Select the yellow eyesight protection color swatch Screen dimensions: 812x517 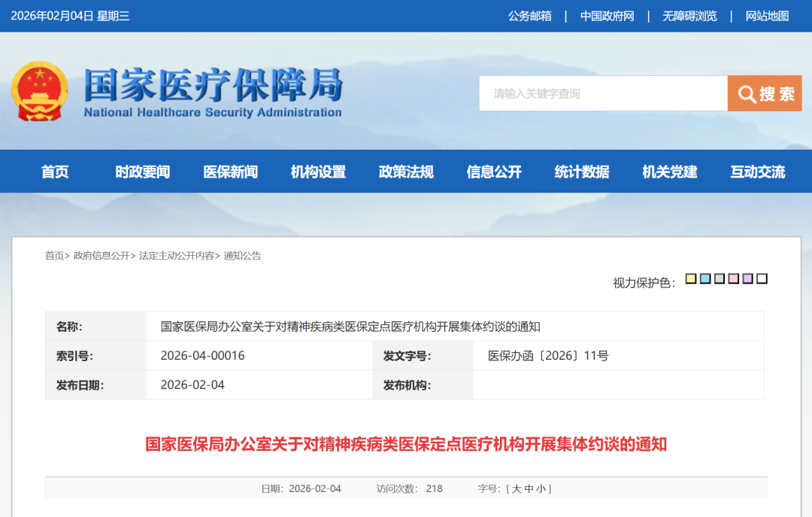[x=691, y=278]
